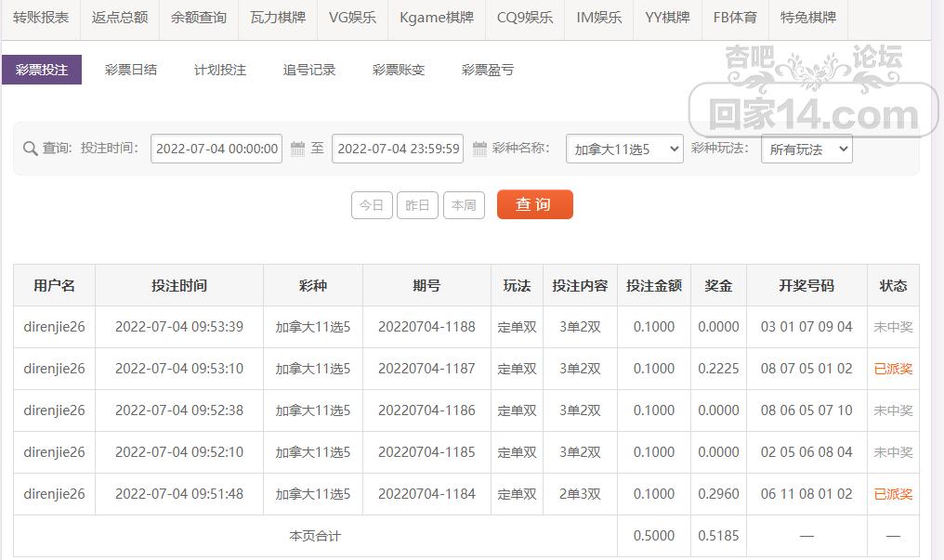Open the VG娱乐 section
Viewport: 944px width, 560px height.
[351, 16]
